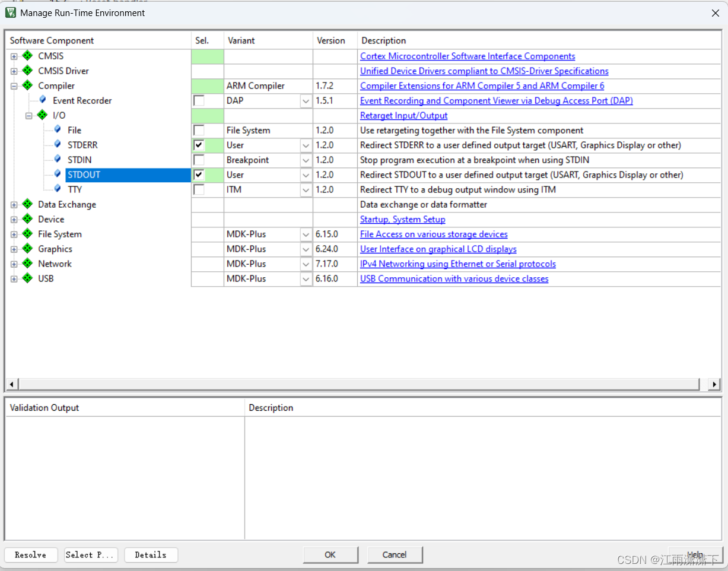Open the Startup, System Setup link
This screenshot has height=571, width=728.
click(402, 219)
